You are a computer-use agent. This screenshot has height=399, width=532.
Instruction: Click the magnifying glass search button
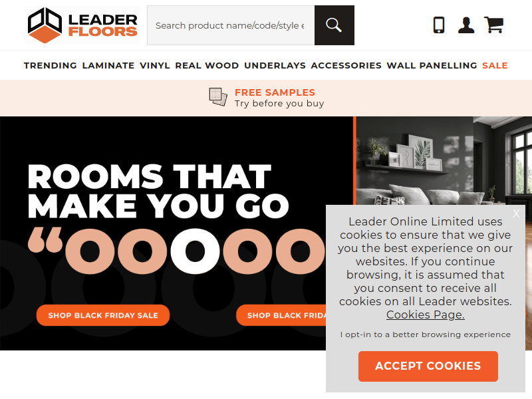pyautogui.click(x=334, y=25)
